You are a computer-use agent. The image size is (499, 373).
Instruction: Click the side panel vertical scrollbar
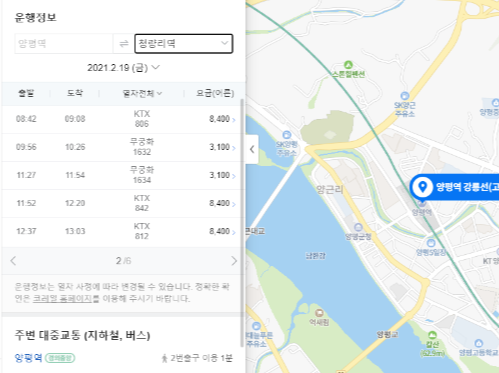coord(242,223)
